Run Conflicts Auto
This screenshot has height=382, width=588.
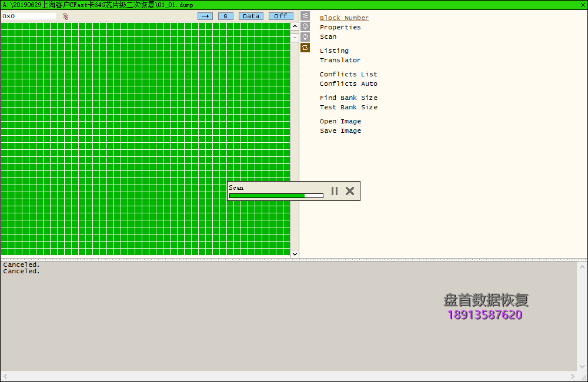[x=348, y=84]
